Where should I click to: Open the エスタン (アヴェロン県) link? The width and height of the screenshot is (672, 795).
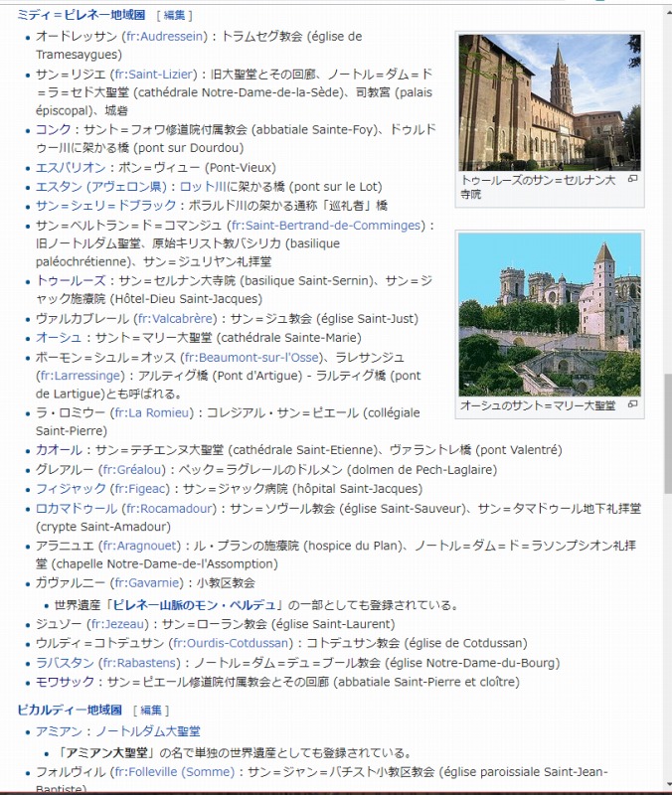(101, 187)
